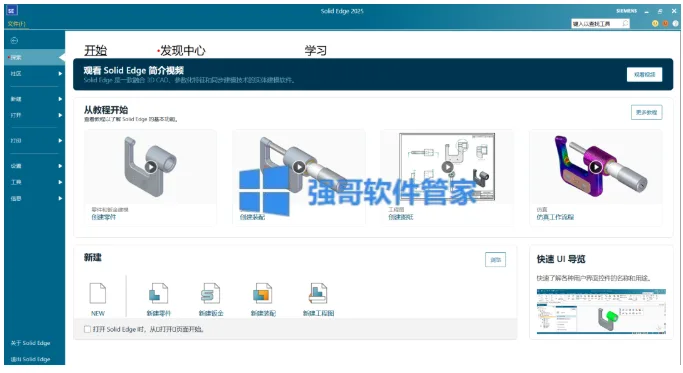Open the 仿真工作流程 tutorial link
The height and width of the screenshot is (373, 683).
tap(555, 217)
